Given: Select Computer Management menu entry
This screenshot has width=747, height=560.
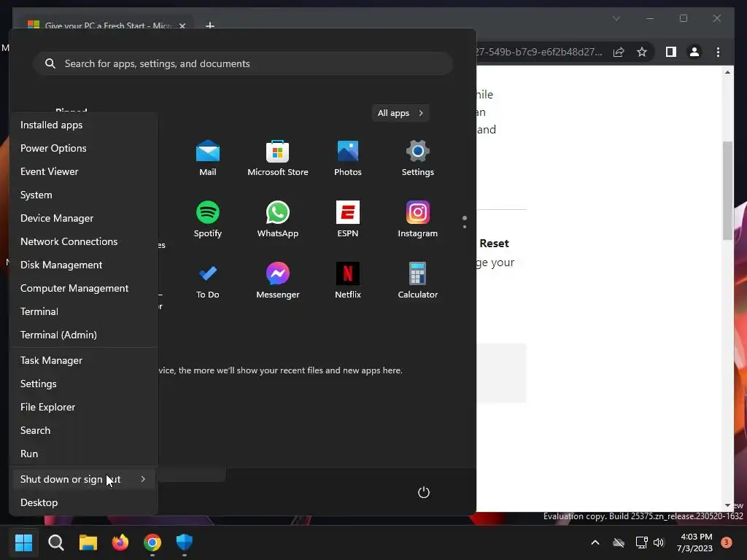Looking at the screenshot, I should (x=83, y=288).
